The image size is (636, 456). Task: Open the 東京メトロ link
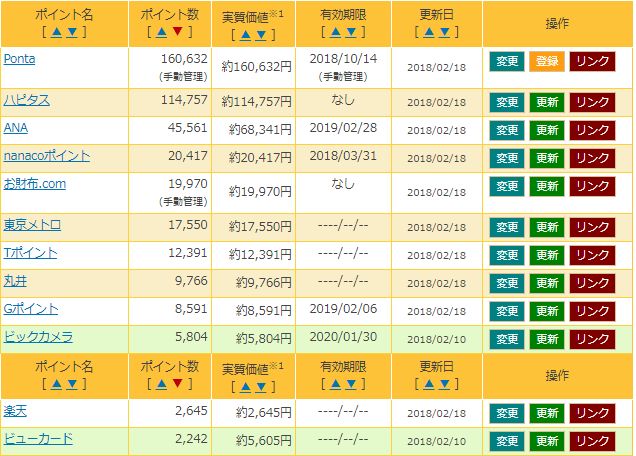pyautogui.click(x=32, y=225)
